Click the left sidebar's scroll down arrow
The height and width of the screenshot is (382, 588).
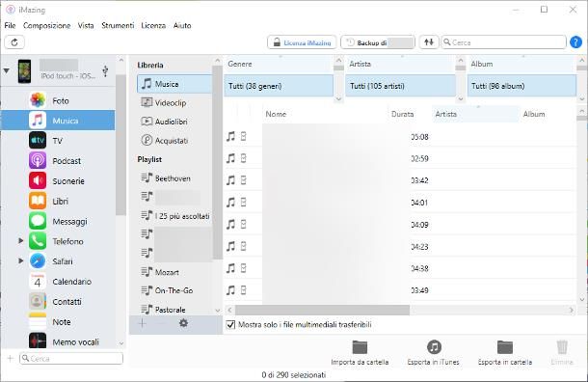coord(121,343)
